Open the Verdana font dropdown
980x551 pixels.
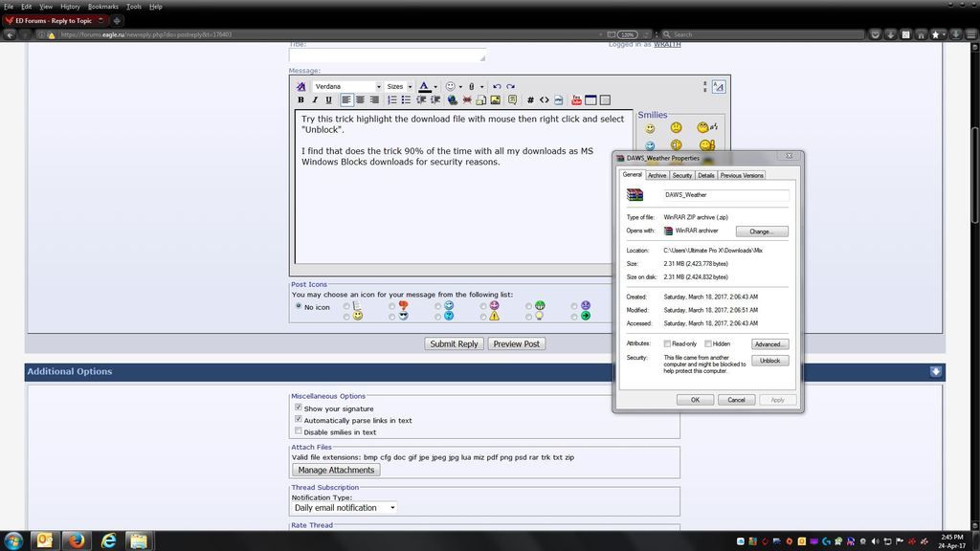(x=347, y=86)
